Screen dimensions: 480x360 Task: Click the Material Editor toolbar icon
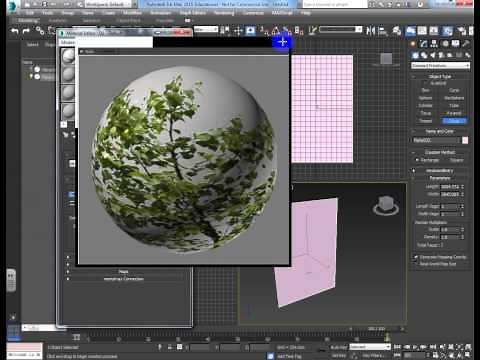pos(447,31)
